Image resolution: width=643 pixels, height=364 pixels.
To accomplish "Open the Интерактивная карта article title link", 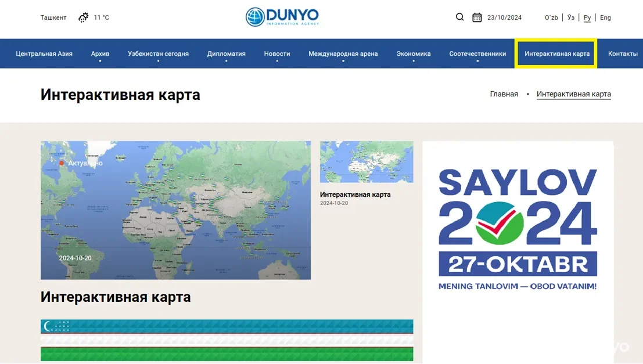I will 355,194.
